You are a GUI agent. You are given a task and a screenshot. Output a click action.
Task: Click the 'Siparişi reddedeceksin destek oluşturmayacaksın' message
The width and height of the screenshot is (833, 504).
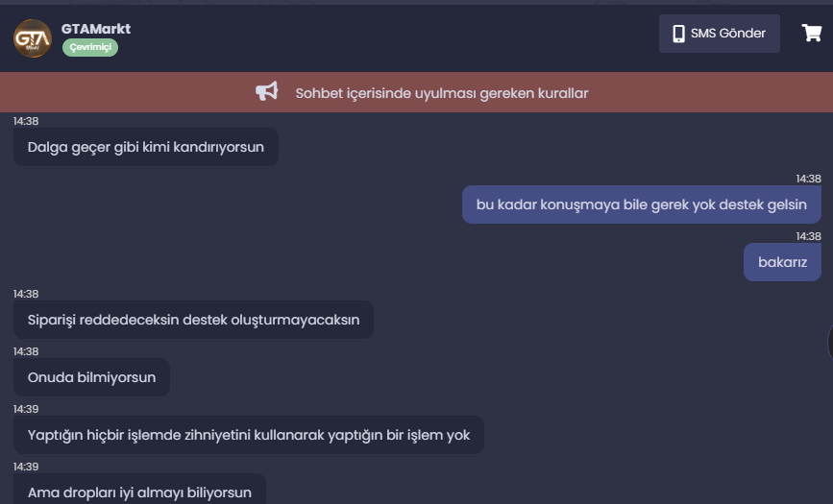point(193,320)
